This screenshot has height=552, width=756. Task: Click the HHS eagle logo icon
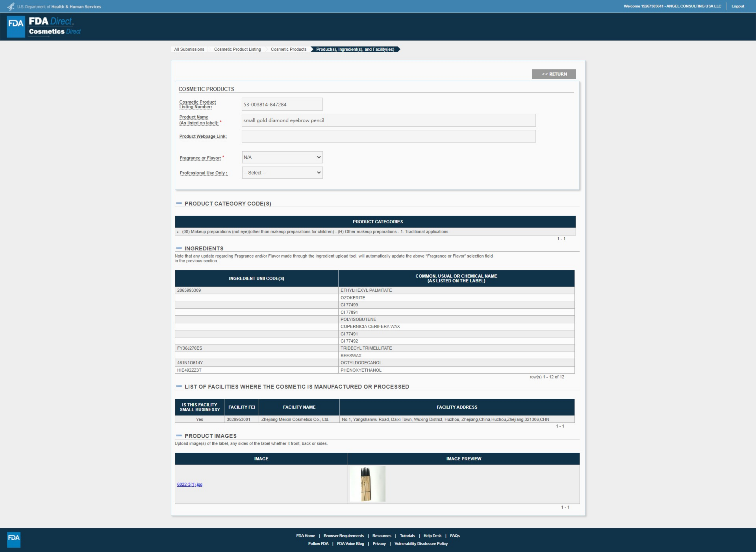point(11,6)
